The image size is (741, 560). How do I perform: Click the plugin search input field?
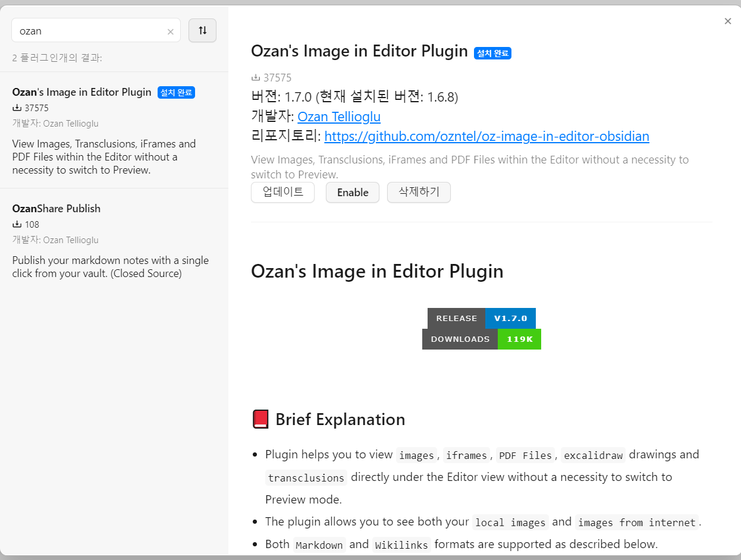96,30
